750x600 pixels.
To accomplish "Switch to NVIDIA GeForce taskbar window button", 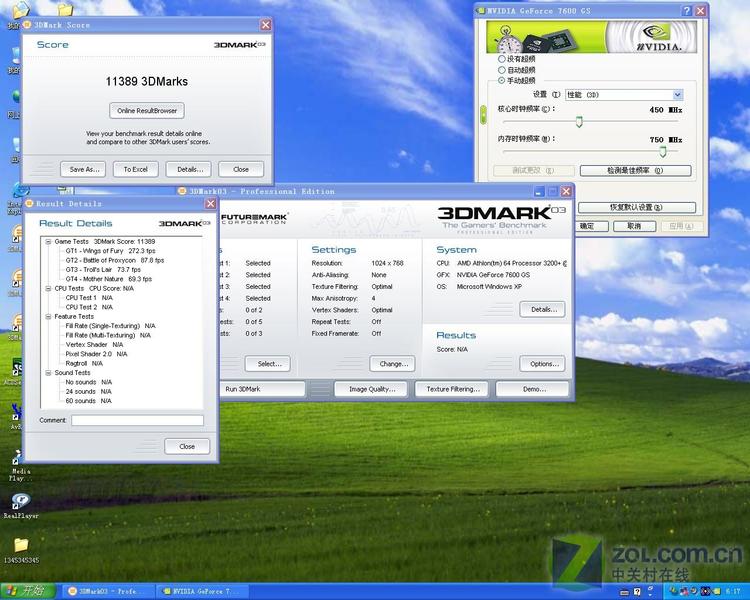I will pos(203,591).
